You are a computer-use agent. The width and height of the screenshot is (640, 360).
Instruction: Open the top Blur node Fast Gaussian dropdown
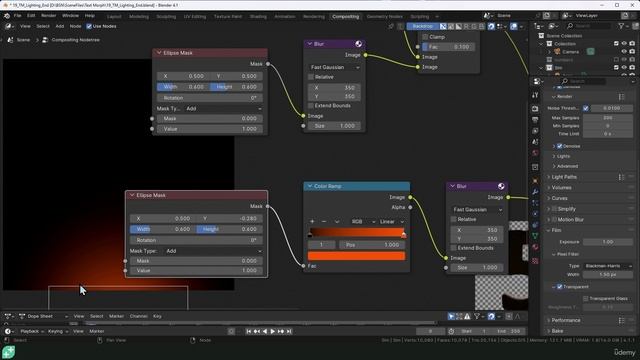tap(334, 67)
